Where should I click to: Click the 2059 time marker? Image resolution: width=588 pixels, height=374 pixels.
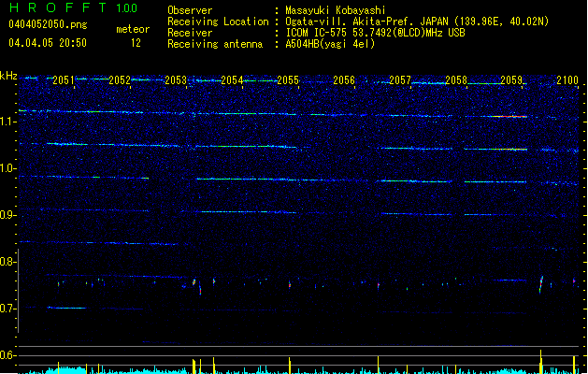point(511,79)
